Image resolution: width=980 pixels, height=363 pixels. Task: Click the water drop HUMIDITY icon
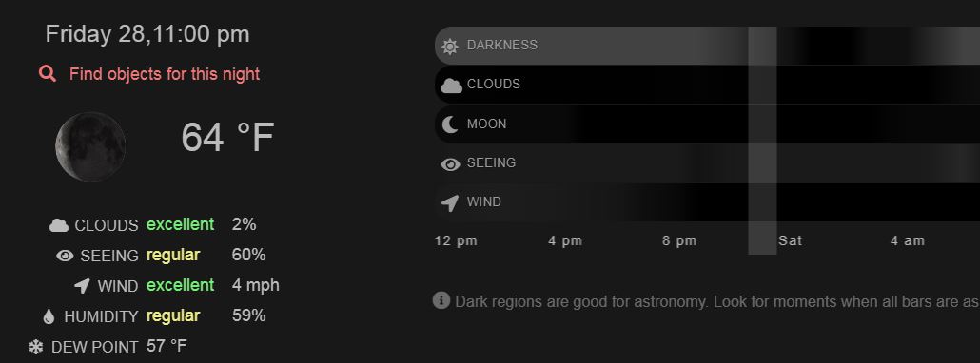coord(49,316)
